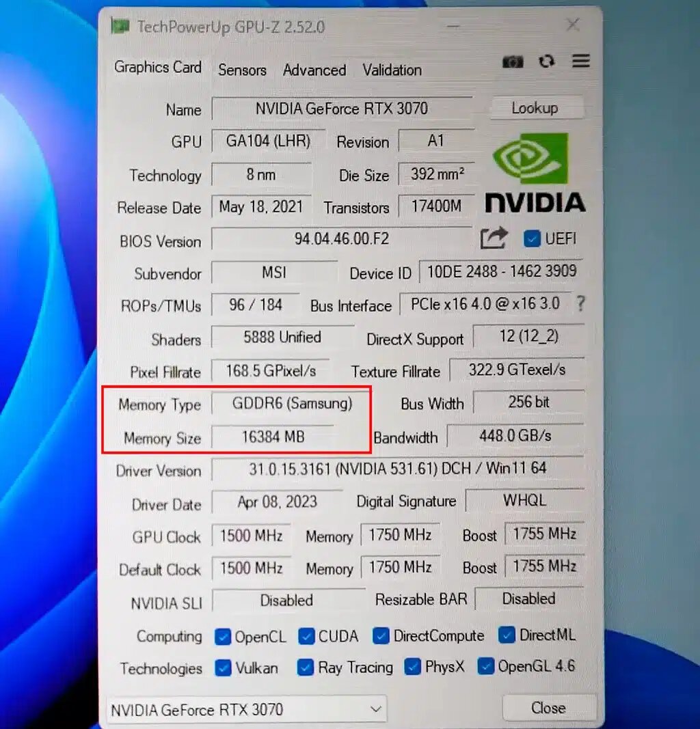Click the Transistors value 17400M
Screen dimensions: 700x729
tap(436, 206)
